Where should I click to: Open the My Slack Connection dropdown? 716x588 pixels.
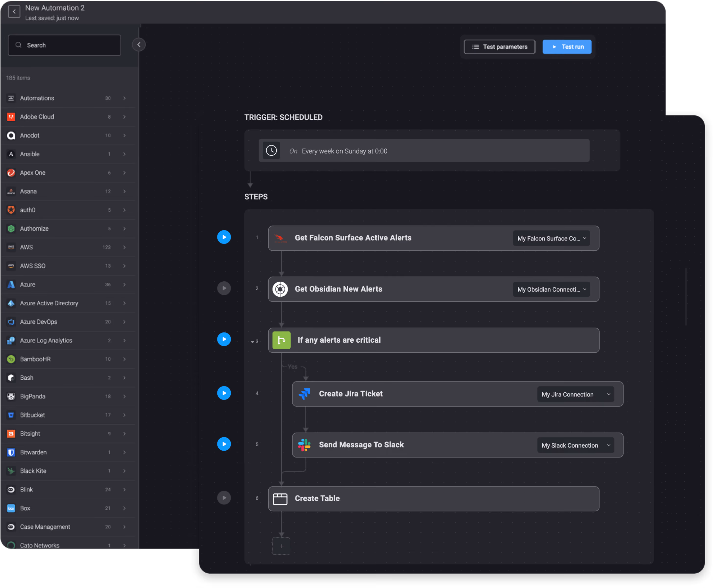point(575,446)
